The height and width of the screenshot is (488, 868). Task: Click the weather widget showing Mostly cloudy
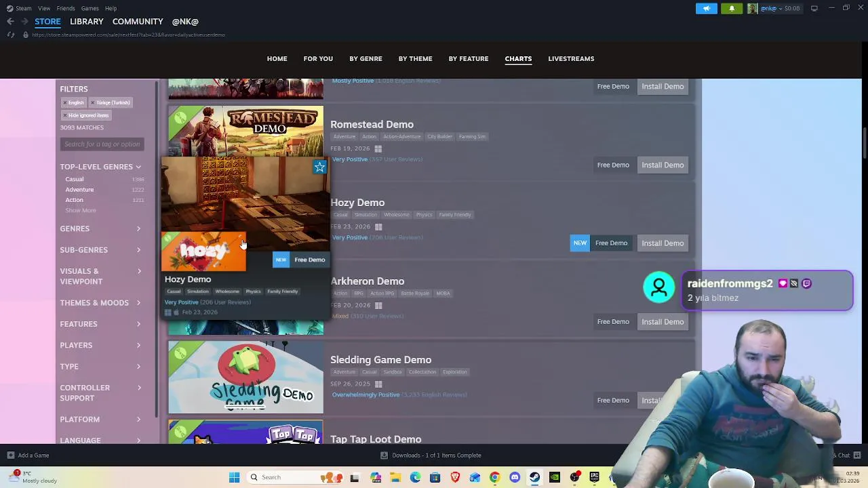coord(34,477)
